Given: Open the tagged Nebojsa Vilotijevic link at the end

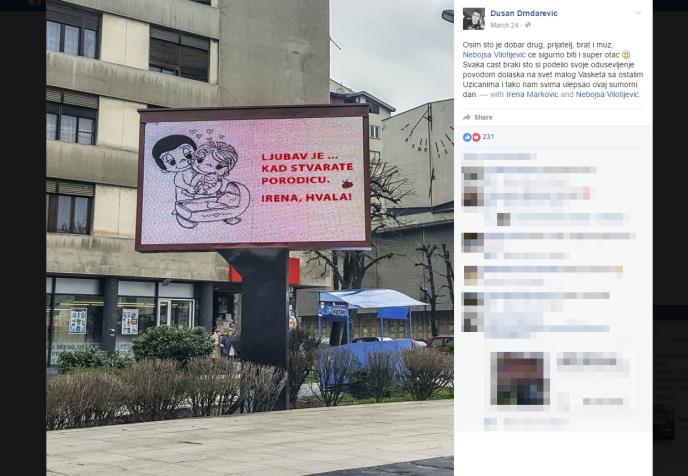Looking at the screenshot, I should [x=607, y=94].
